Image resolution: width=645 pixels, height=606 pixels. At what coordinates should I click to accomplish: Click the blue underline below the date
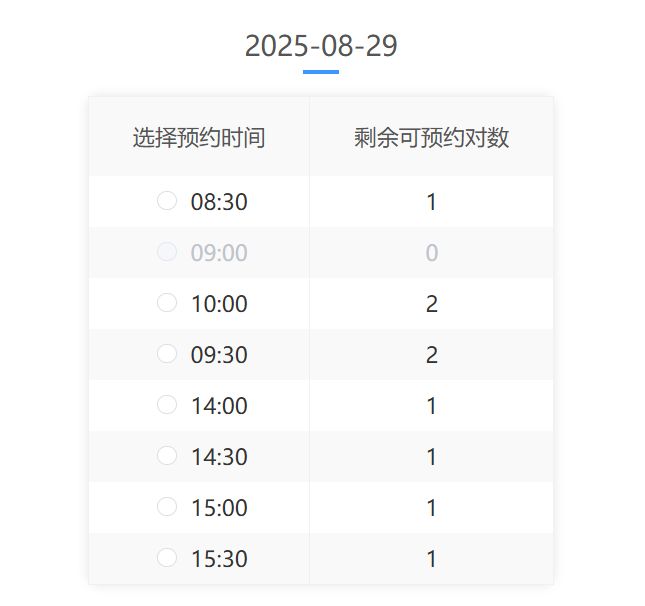coord(321,72)
